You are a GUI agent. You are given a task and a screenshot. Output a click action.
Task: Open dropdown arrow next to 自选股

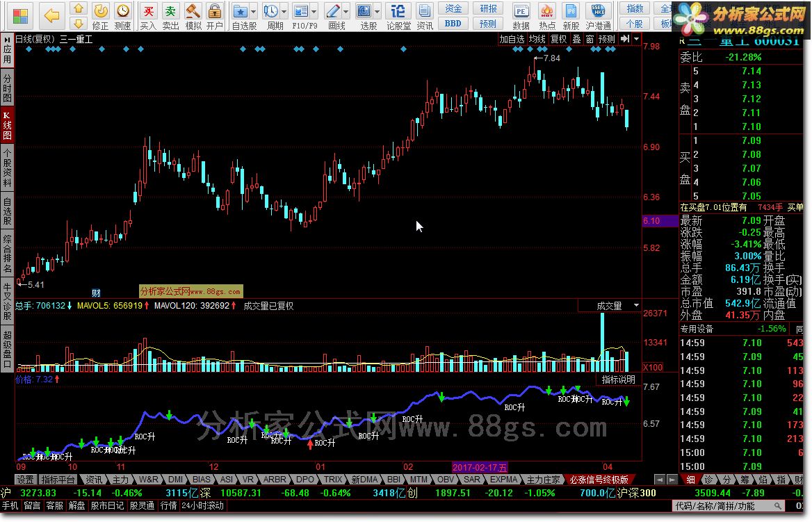[x=253, y=11]
